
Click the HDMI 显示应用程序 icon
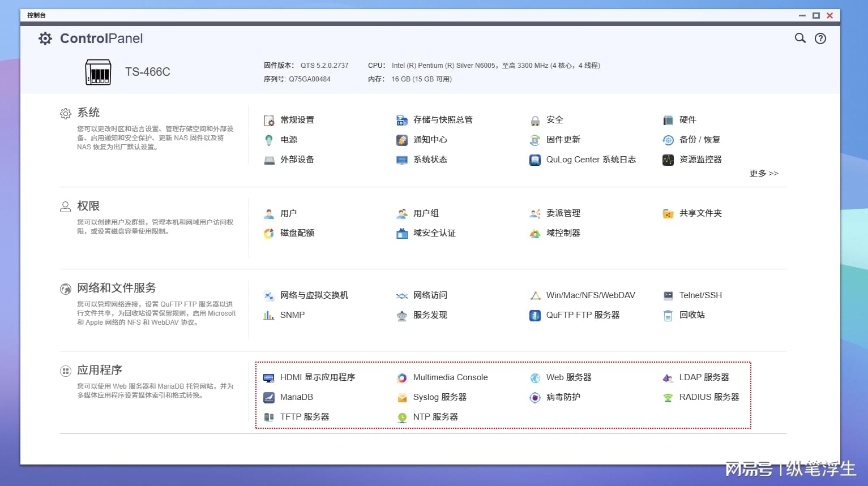point(269,377)
